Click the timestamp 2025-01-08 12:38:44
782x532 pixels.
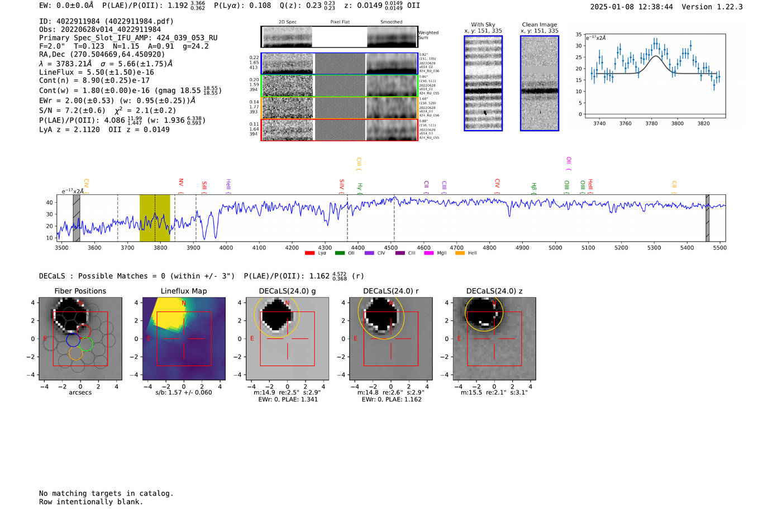632,7
